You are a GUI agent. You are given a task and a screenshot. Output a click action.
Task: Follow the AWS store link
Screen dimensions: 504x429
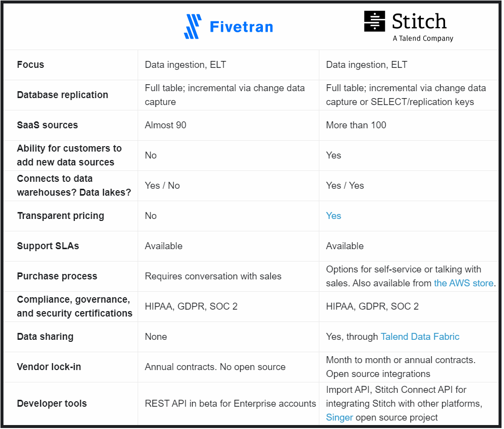[463, 283]
